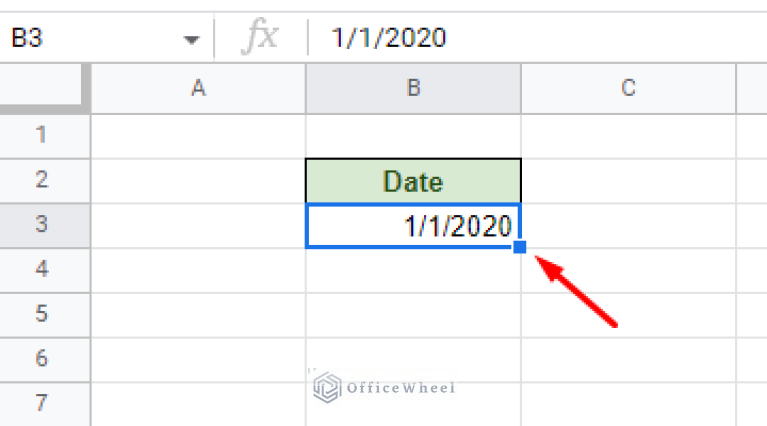Select row 7 header
Image resolution: width=767 pixels, height=426 pixels.
tap(42, 404)
